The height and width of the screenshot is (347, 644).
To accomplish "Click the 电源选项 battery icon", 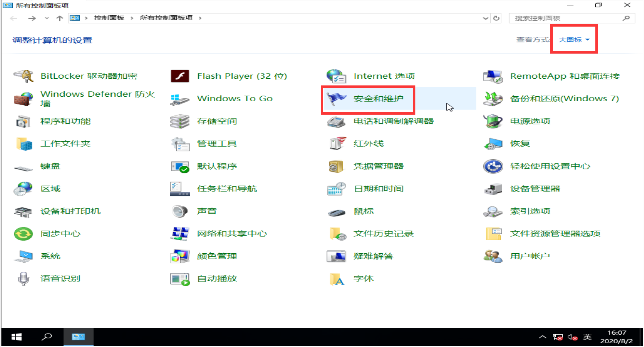I will tap(493, 121).
